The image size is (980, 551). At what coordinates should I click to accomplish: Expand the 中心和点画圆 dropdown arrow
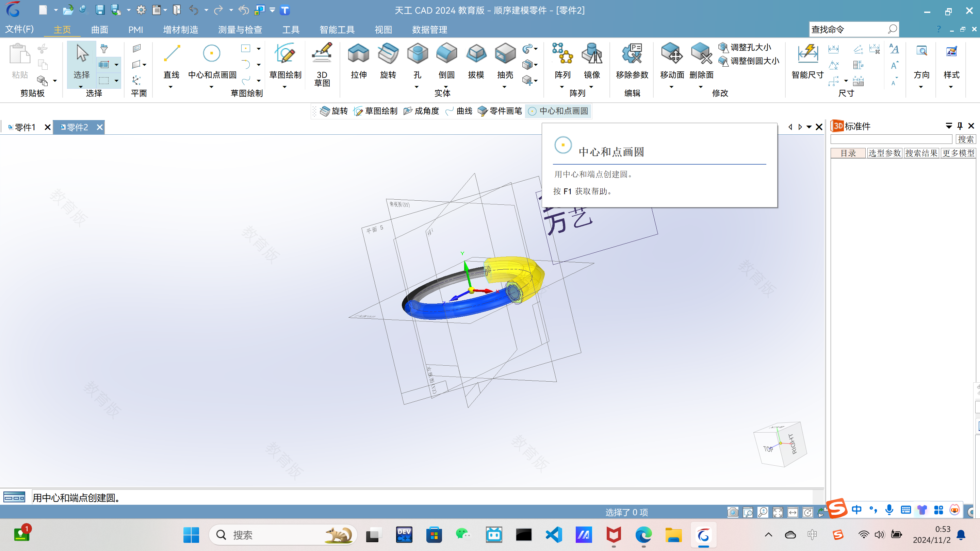click(212, 87)
